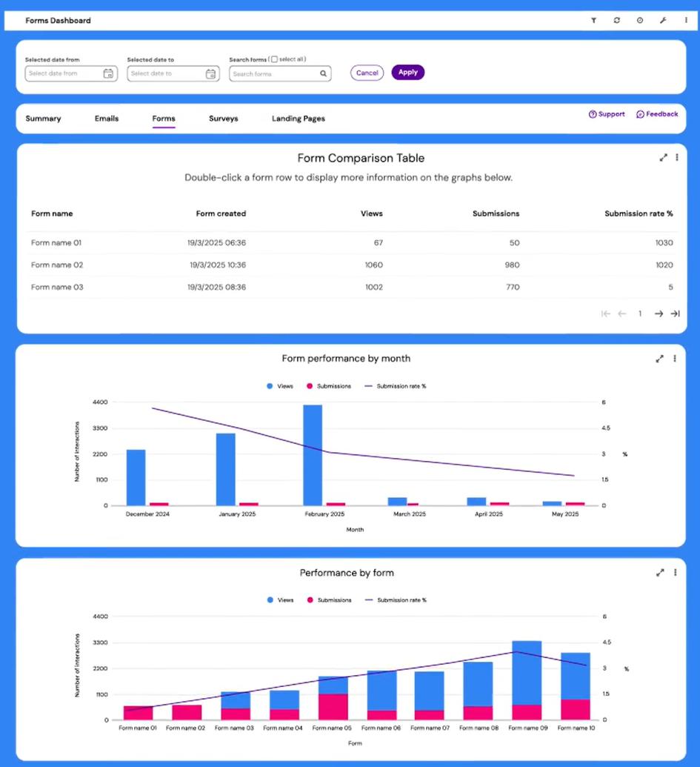Open the wrench settings icon

(x=663, y=21)
